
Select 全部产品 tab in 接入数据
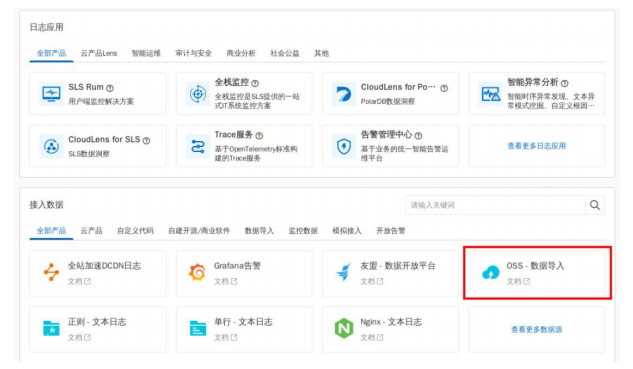[51, 231]
